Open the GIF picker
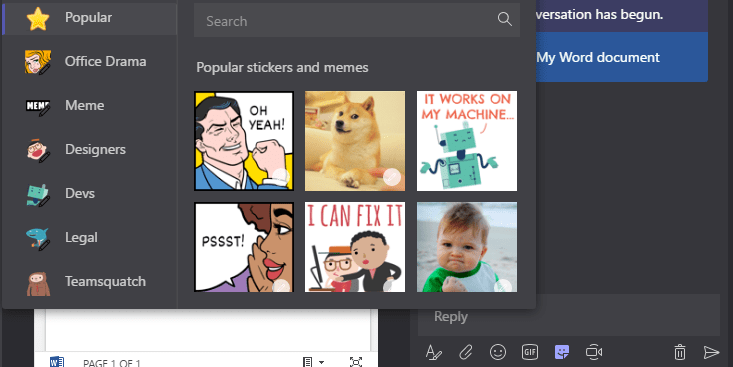Viewport: 733px width, 367px height. click(530, 352)
